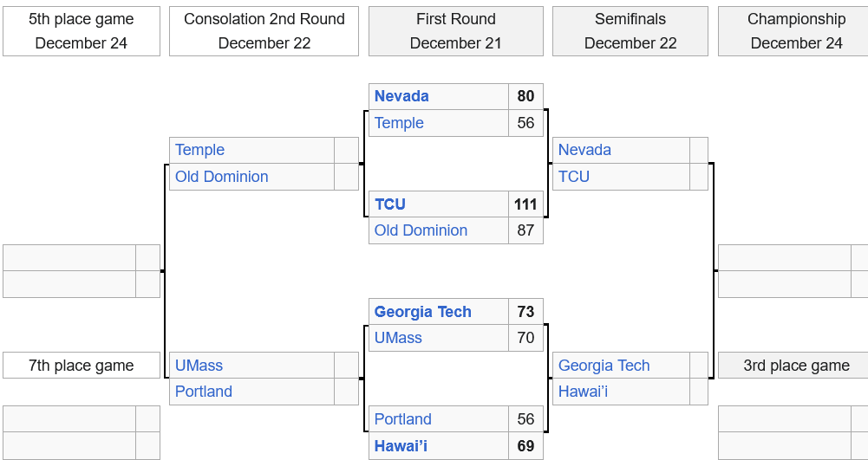Click the 7th place game label
The image size is (868, 460).
pos(82,366)
